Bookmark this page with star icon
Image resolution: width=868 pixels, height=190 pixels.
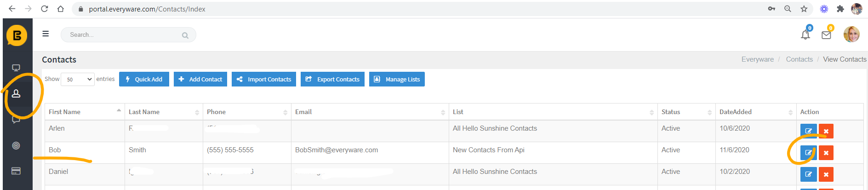pyautogui.click(x=804, y=9)
